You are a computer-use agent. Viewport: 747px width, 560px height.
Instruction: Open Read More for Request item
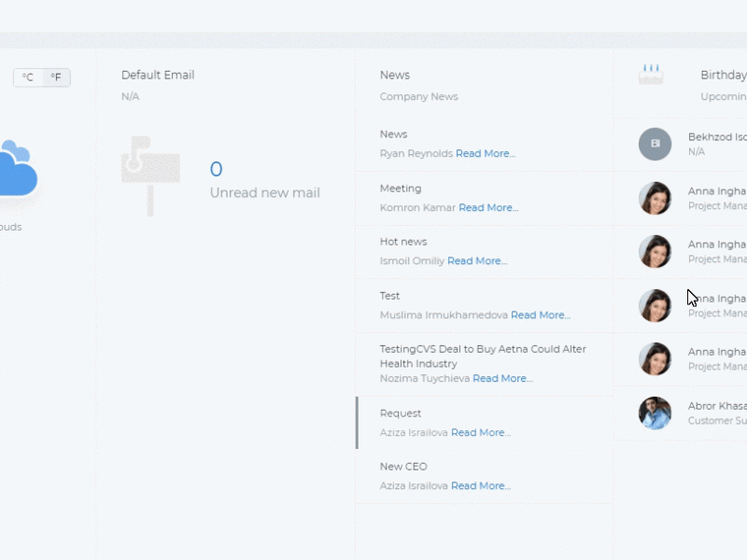(481, 432)
